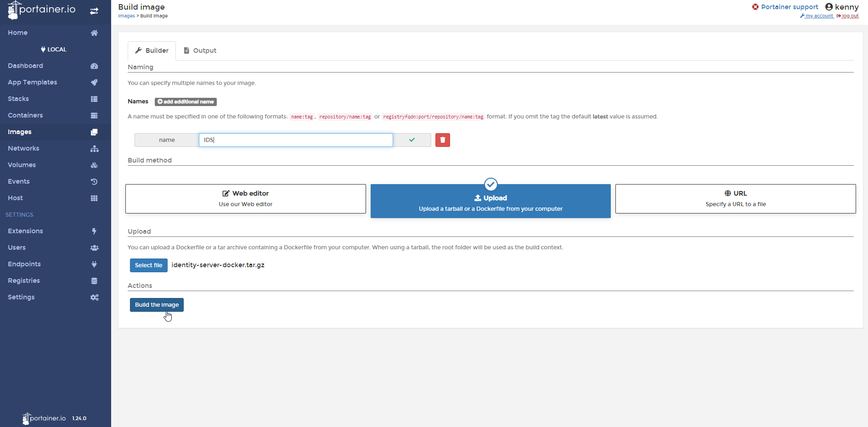Click the endpoint switcher arrows icon
The height and width of the screenshot is (427, 868).
coord(94,11)
